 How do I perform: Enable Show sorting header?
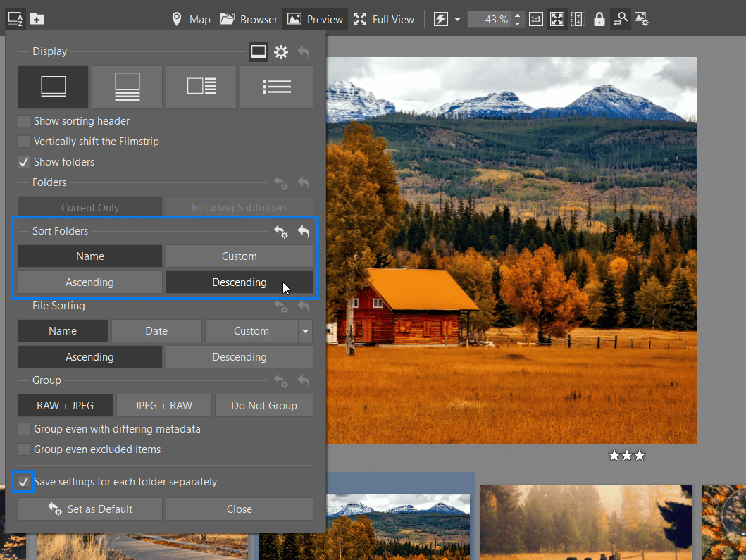coord(23,120)
